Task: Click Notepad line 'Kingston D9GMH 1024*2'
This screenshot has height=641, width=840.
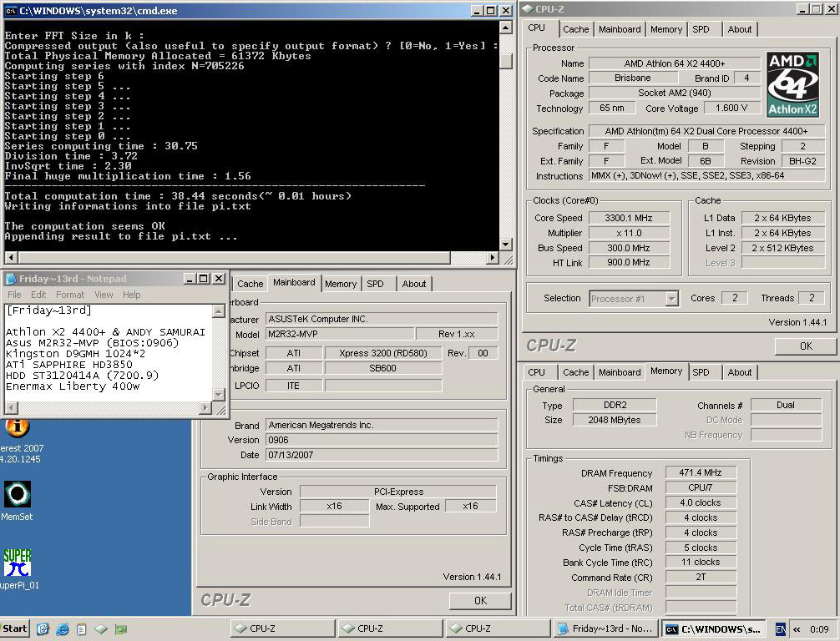Action: tap(75, 354)
